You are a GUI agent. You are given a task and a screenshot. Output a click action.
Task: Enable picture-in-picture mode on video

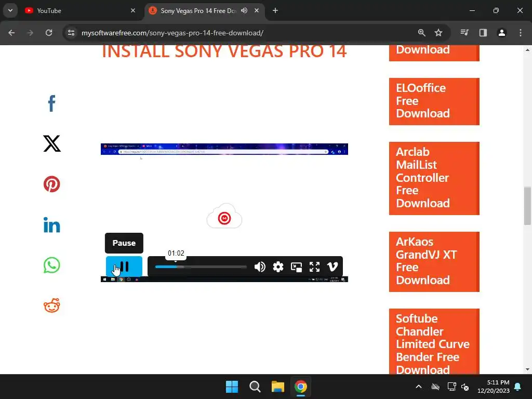(x=297, y=267)
